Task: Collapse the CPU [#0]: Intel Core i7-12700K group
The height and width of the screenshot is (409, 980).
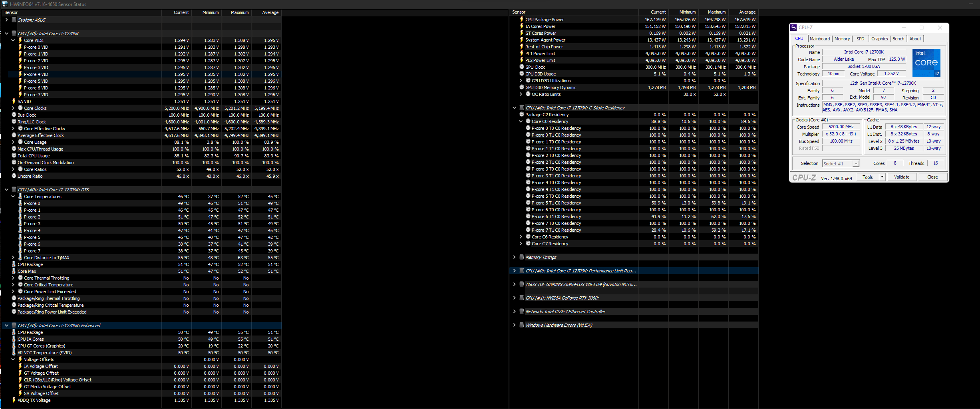Action: (6, 34)
